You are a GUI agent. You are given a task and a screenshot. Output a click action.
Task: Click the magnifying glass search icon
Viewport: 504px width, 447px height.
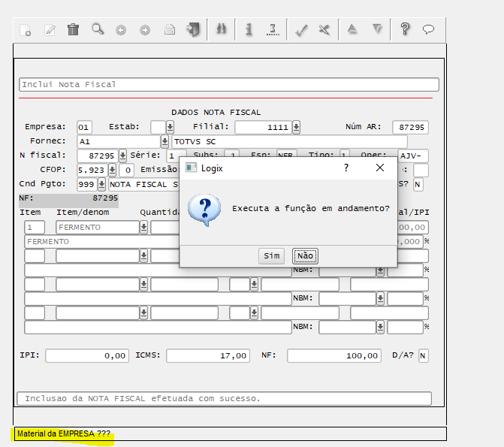point(98,29)
